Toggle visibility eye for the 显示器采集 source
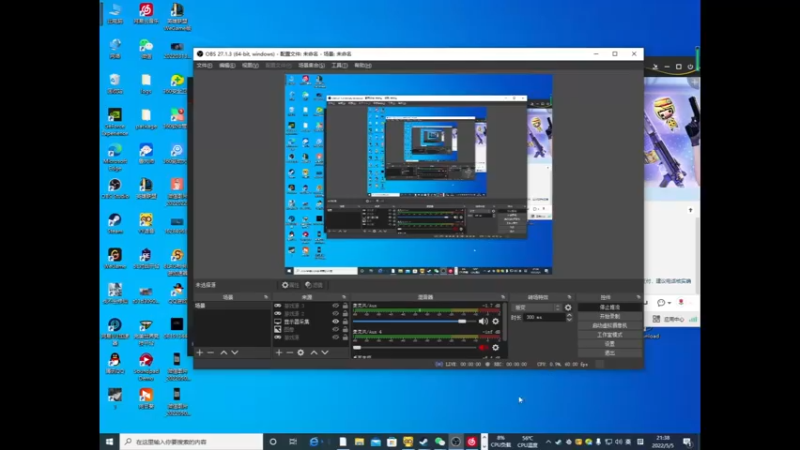 pos(335,322)
